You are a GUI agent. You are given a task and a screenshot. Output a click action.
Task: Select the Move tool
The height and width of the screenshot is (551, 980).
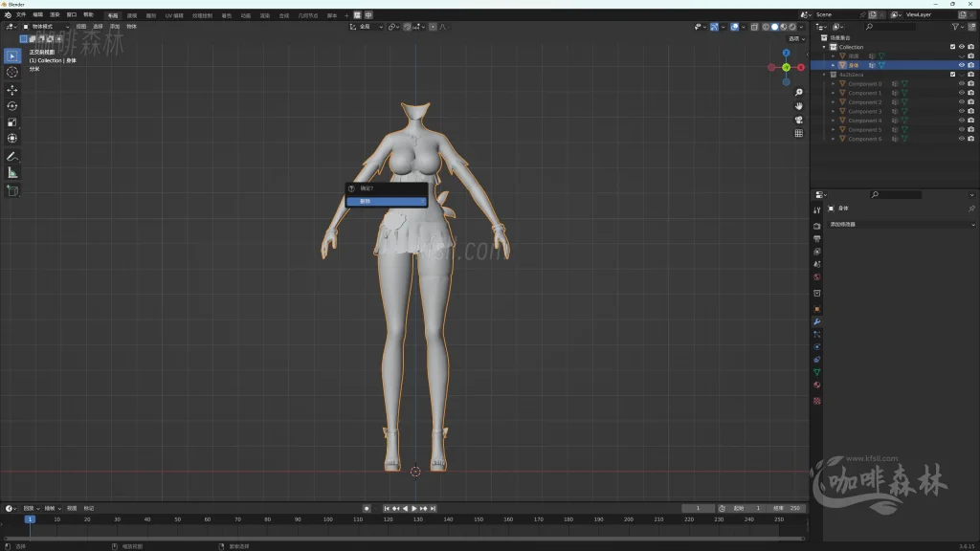click(x=11, y=90)
